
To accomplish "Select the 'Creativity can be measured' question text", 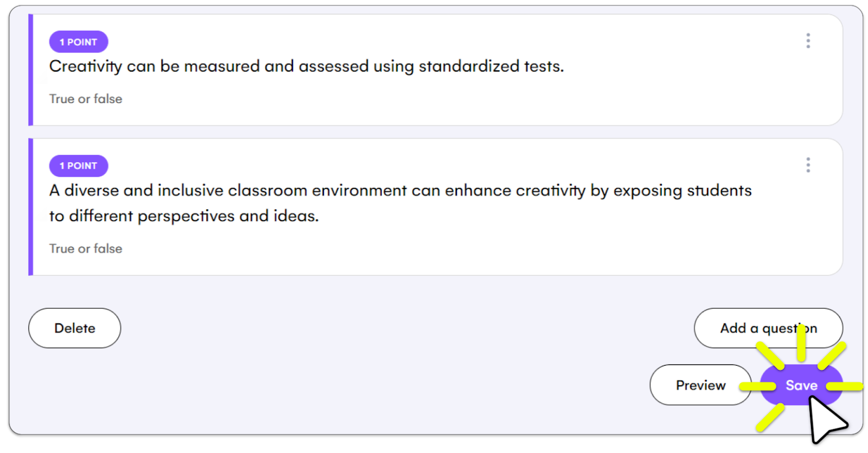I will pyautogui.click(x=307, y=66).
